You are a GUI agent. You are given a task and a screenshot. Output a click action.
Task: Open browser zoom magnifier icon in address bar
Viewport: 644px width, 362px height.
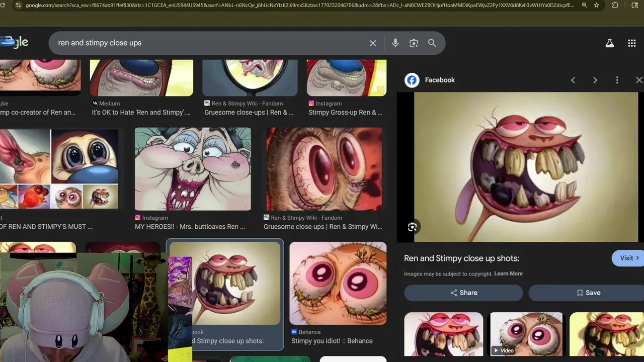pyautogui.click(x=584, y=5)
